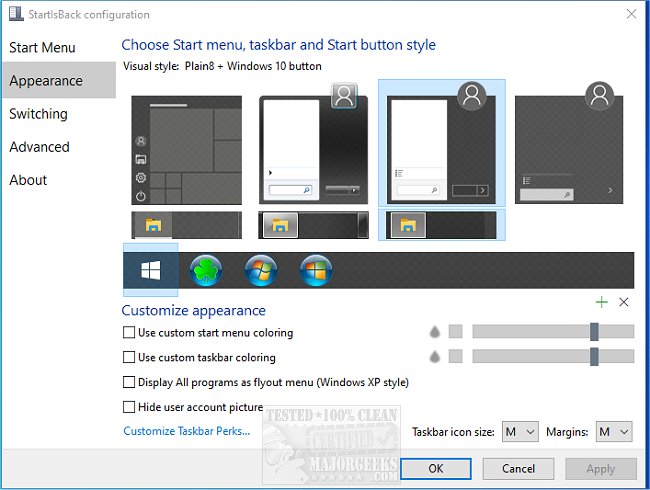Screen dimensions: 650x490
Task: Enable Use custom taskbar coloring
Action: coord(129,357)
